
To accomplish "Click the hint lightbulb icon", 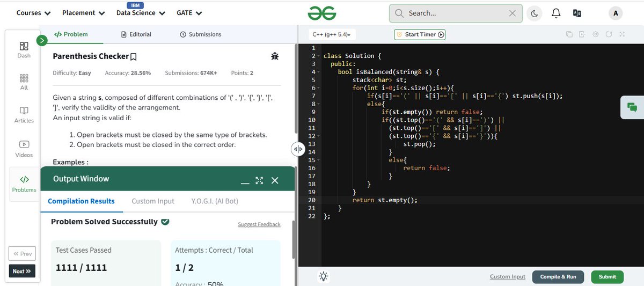I will pyautogui.click(x=323, y=276).
